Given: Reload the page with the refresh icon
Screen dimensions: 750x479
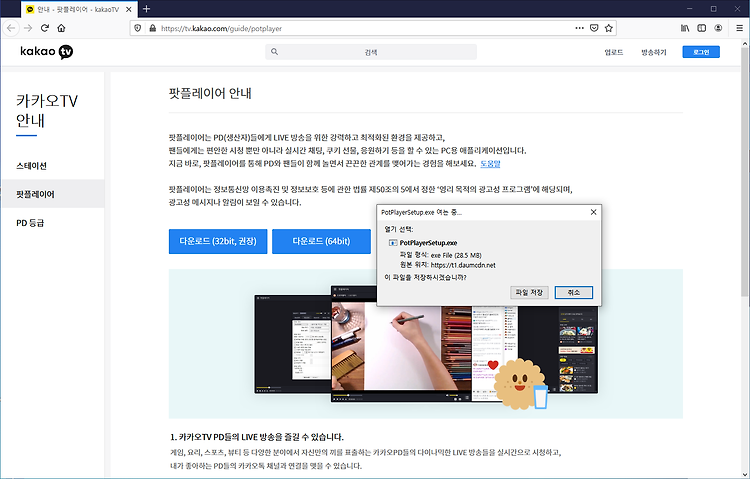Looking at the screenshot, I should 44,28.
